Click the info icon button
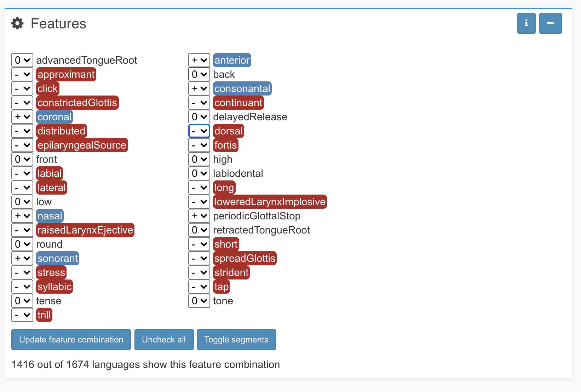This screenshot has width=581, height=392. [526, 23]
